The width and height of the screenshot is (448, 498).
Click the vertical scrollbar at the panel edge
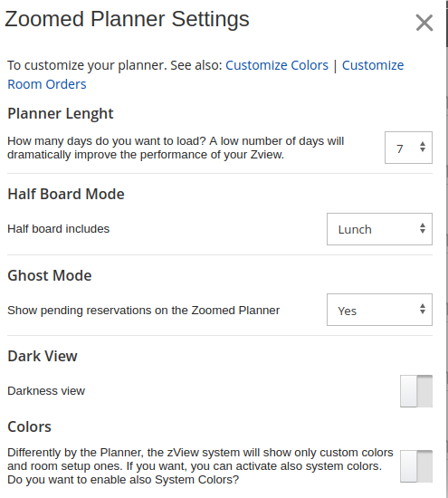(x=447, y=249)
